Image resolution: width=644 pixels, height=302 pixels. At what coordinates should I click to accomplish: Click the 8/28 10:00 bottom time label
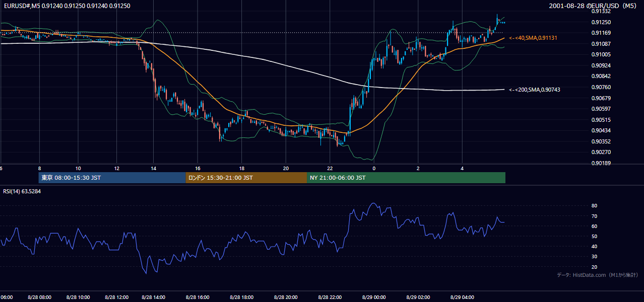pyautogui.click(x=78, y=297)
